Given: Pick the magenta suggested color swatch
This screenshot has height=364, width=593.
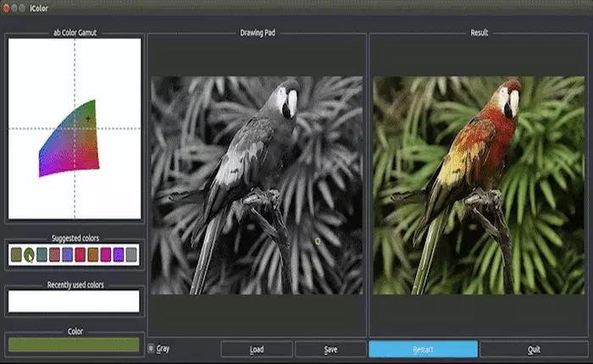Looking at the screenshot, I should pyautogui.click(x=106, y=254).
